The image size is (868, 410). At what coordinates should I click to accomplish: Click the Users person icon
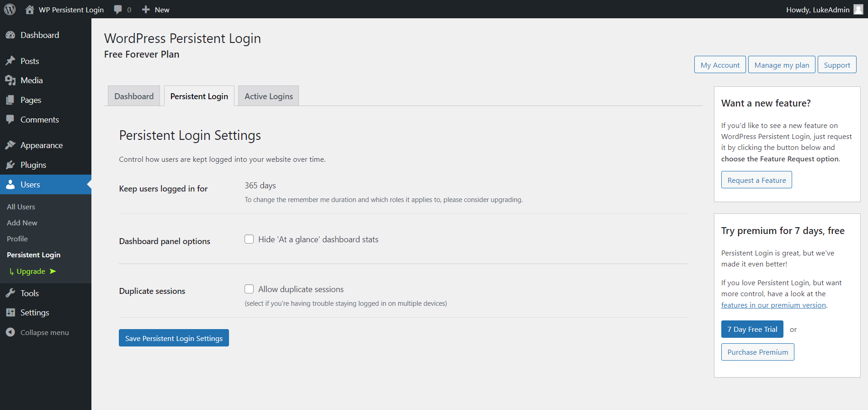[11, 185]
